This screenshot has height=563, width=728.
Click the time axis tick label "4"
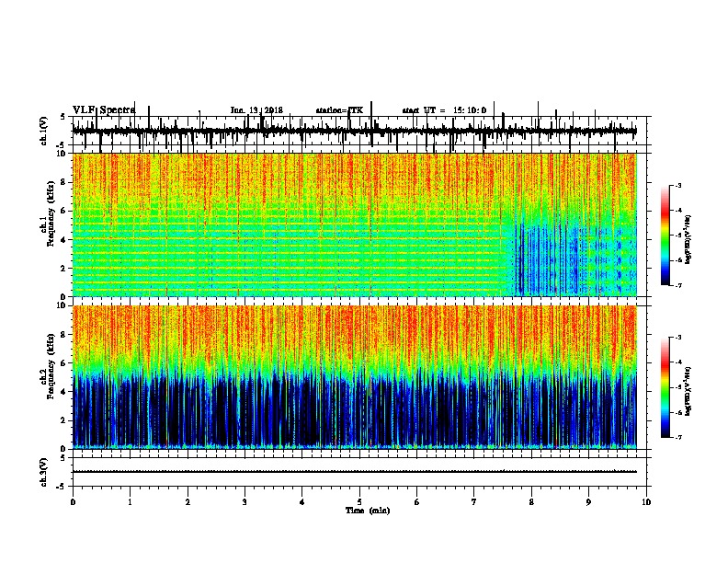click(x=302, y=501)
